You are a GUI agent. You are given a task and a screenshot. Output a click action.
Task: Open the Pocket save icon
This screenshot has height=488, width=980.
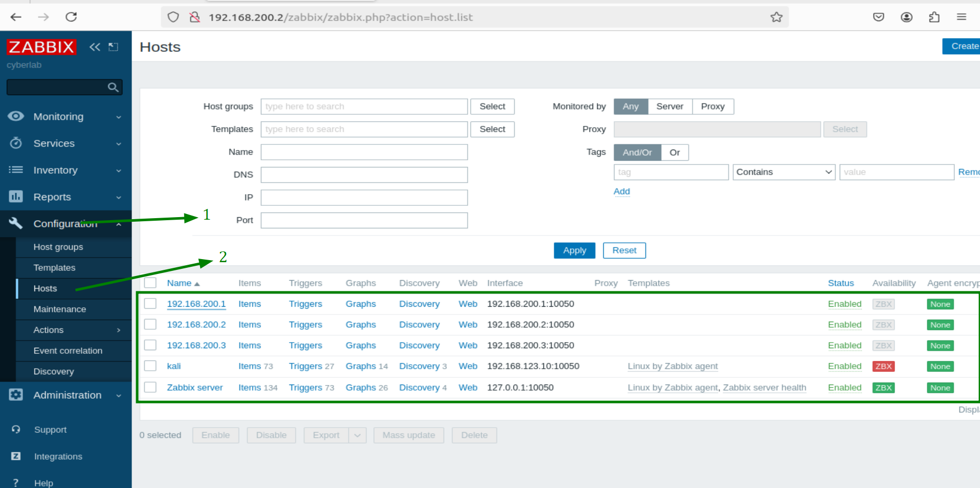(x=879, y=17)
